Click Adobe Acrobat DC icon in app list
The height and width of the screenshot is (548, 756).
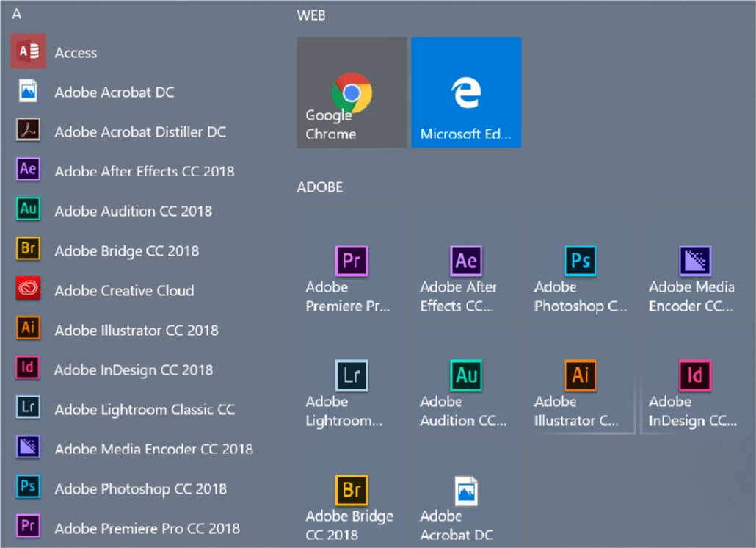coord(28,90)
